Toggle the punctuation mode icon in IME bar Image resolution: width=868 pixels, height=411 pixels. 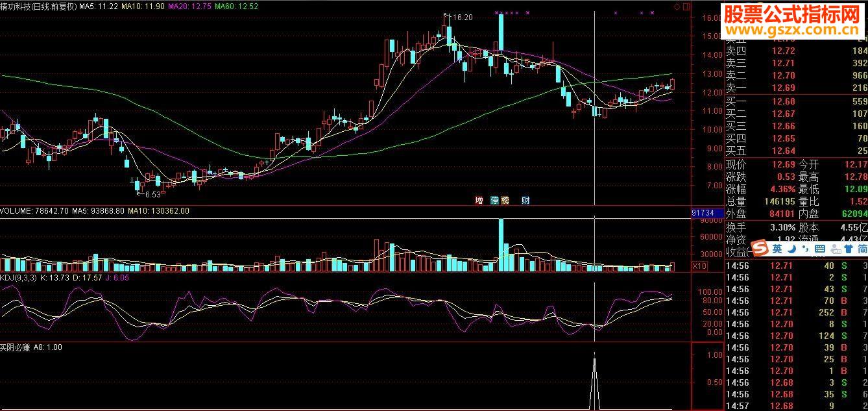coord(805,250)
